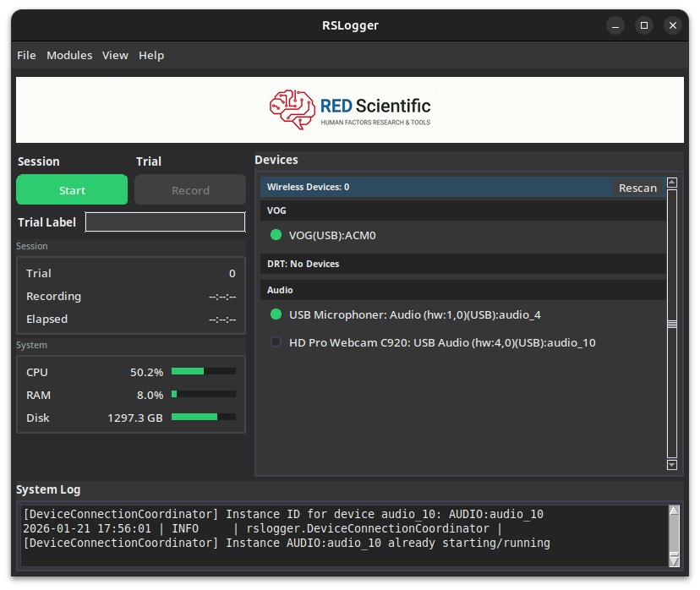Screen dimensions: 700x590
Task: Click the Elapsed time value
Action: click(222, 320)
